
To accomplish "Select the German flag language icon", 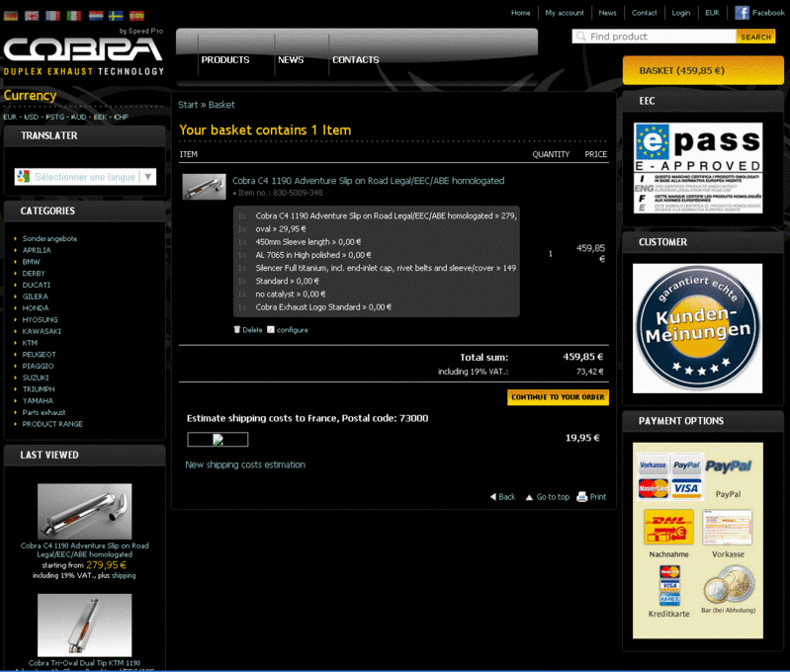I will pyautogui.click(x=11, y=16).
